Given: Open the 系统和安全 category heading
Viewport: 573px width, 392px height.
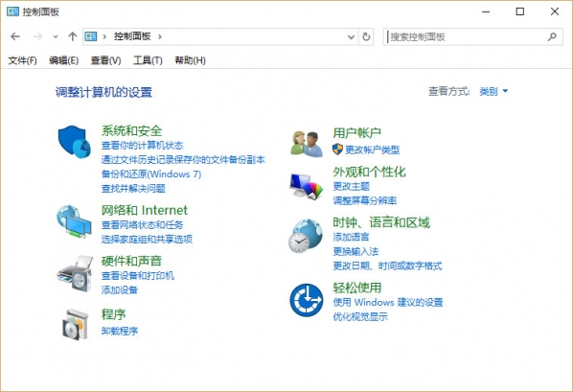Looking at the screenshot, I should pyautogui.click(x=131, y=130).
